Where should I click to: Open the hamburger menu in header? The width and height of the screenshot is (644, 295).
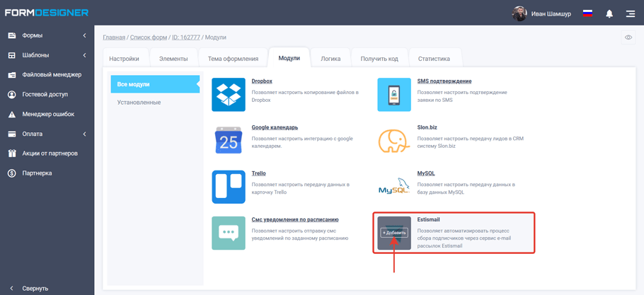[x=630, y=13]
